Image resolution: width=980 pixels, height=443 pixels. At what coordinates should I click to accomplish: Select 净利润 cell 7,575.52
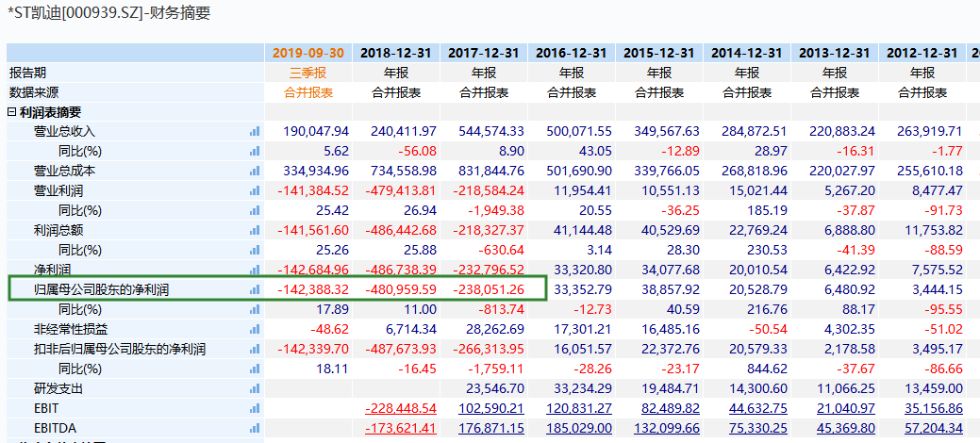pyautogui.click(x=937, y=270)
